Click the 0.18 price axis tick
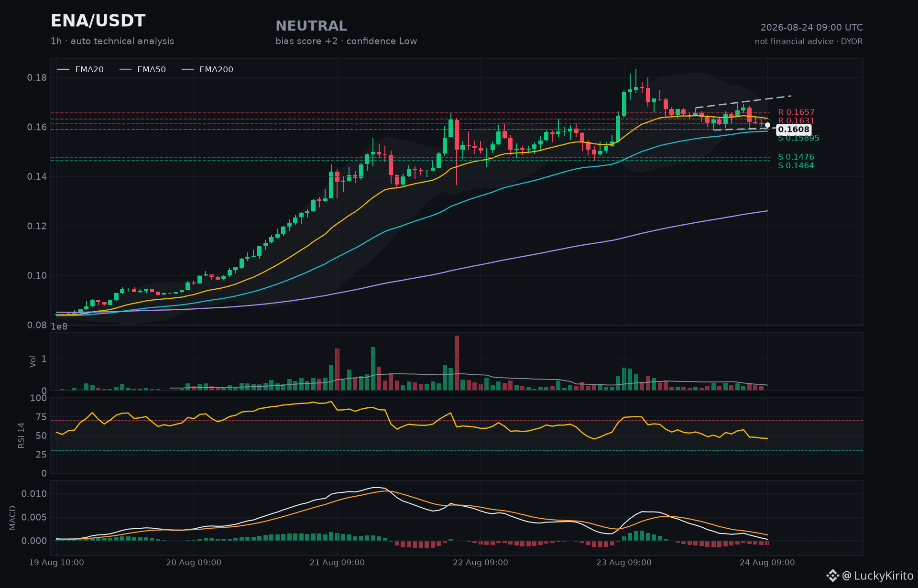 pyautogui.click(x=37, y=77)
